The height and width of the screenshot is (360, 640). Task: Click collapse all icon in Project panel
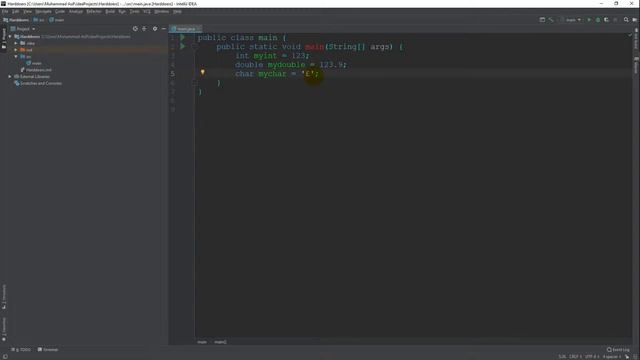144,29
